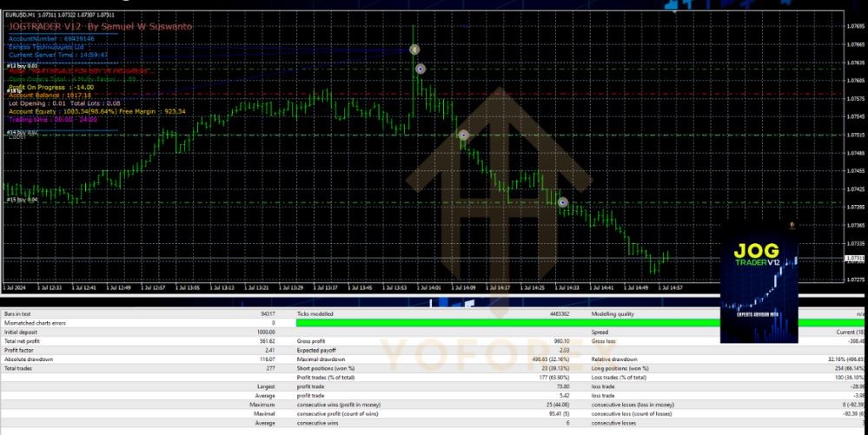Image resolution: width=868 pixels, height=435 pixels.
Task: Click the current price label 1.07311 on the axis
Action: pos(855,259)
